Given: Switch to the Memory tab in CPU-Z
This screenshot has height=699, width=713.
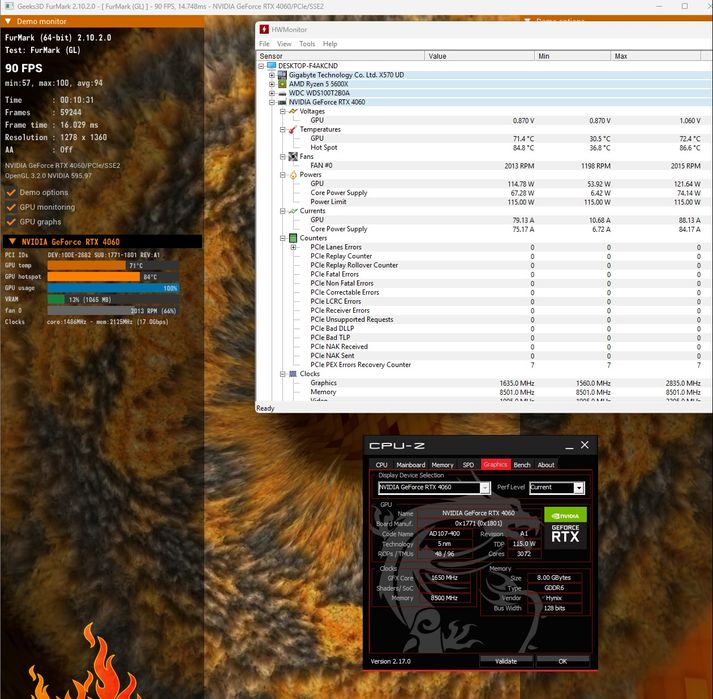Looking at the screenshot, I should tap(442, 465).
